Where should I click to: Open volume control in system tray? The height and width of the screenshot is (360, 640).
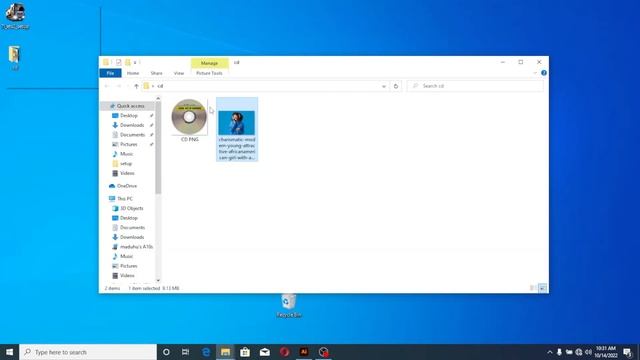(588, 352)
